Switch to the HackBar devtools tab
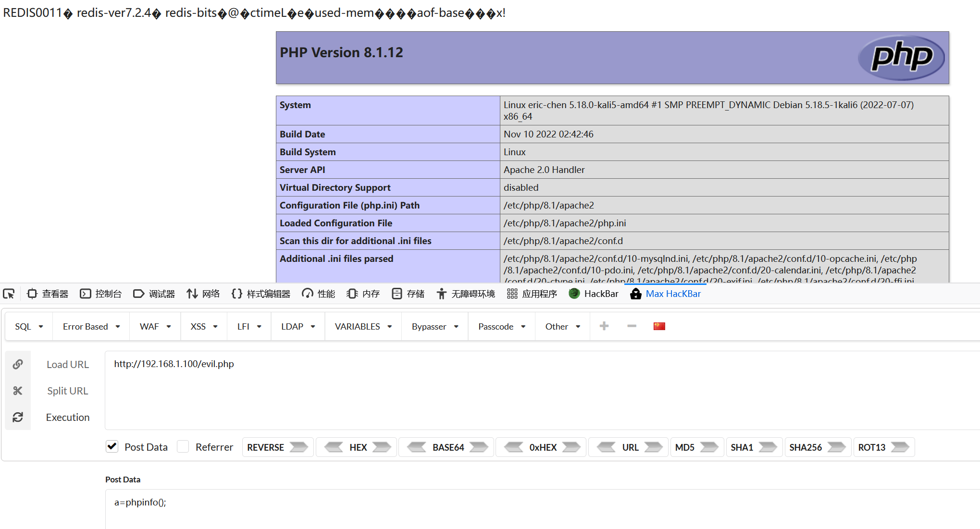This screenshot has height=529, width=980. point(594,294)
